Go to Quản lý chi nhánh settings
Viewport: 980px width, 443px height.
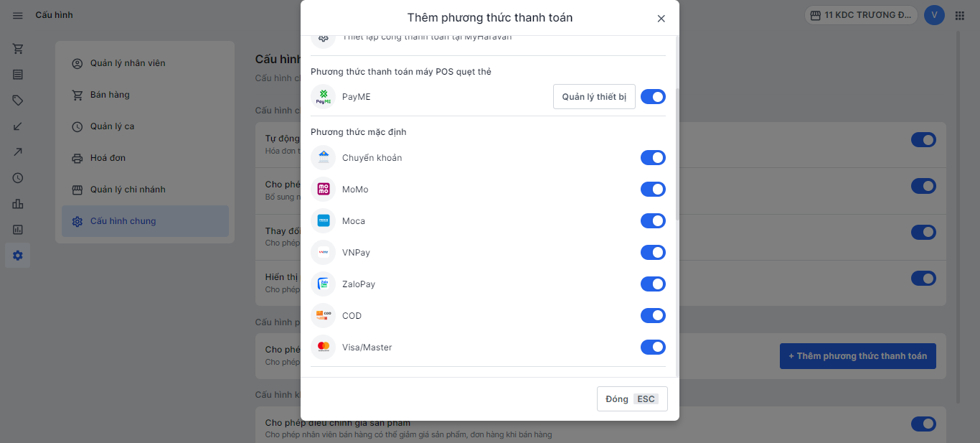128,190
